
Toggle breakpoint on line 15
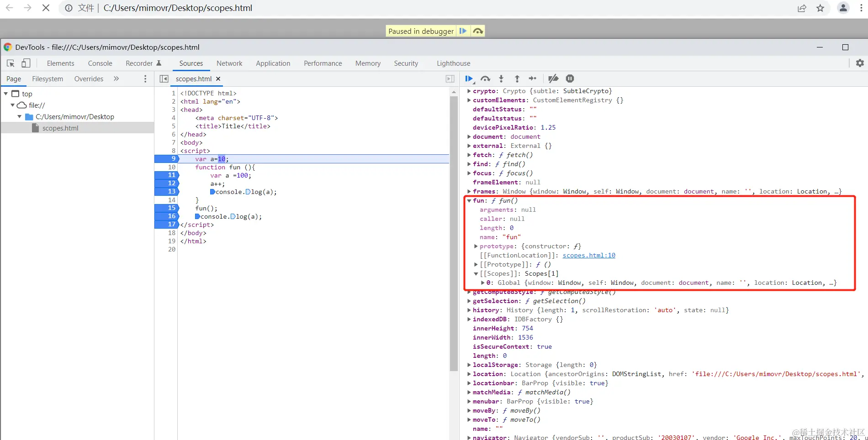point(167,208)
